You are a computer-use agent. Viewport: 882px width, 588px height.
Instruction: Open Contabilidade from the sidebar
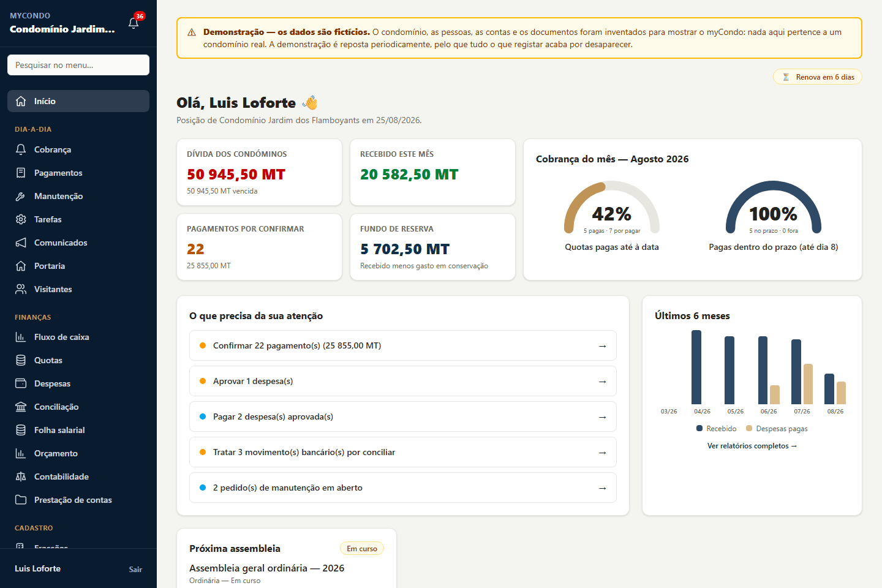tap(78, 477)
